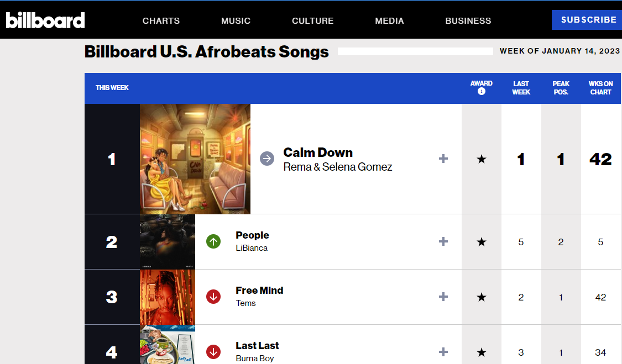
Task: Click the Award info icon
Action: [x=482, y=91]
